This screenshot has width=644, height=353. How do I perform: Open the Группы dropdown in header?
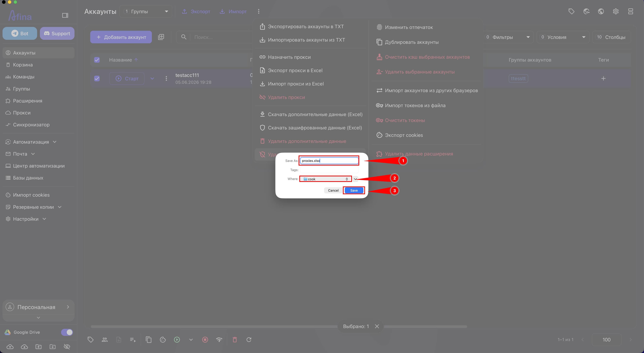point(146,12)
